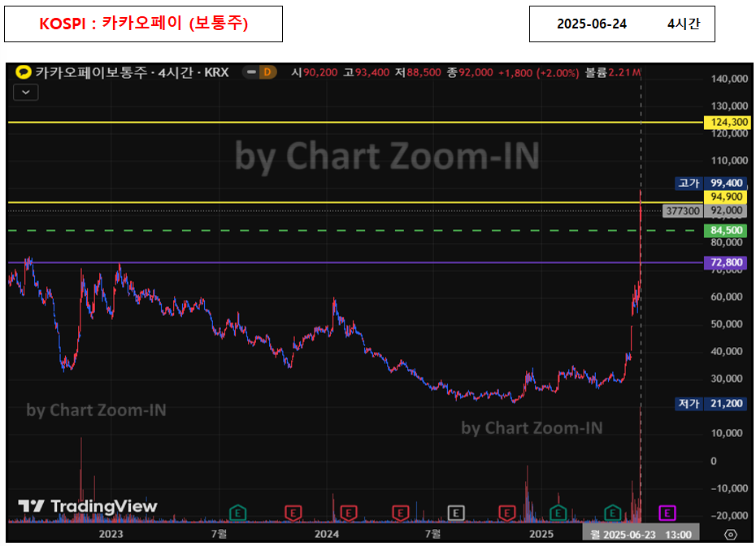Open the red E marker just after 2024
This screenshot has height=546, width=756.
[x=349, y=513]
